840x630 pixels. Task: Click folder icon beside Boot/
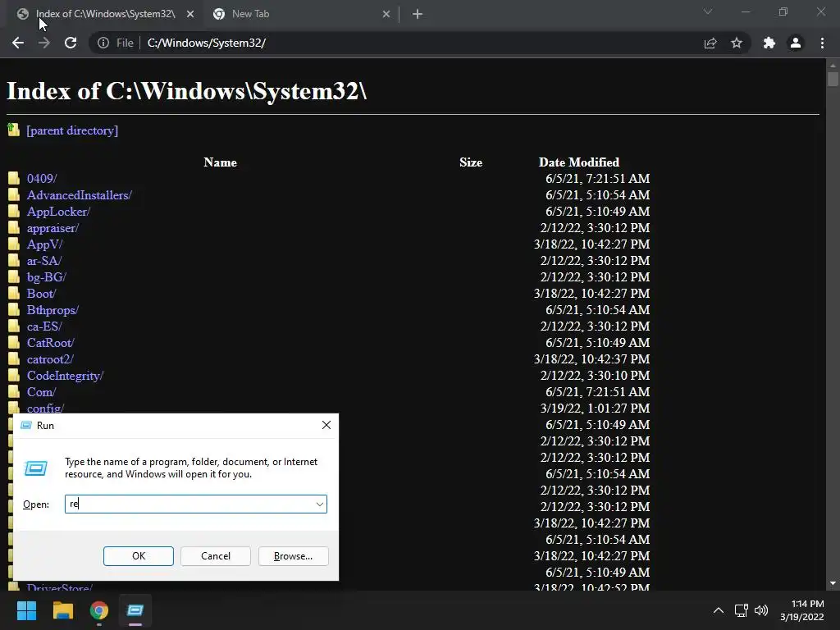[x=14, y=293]
